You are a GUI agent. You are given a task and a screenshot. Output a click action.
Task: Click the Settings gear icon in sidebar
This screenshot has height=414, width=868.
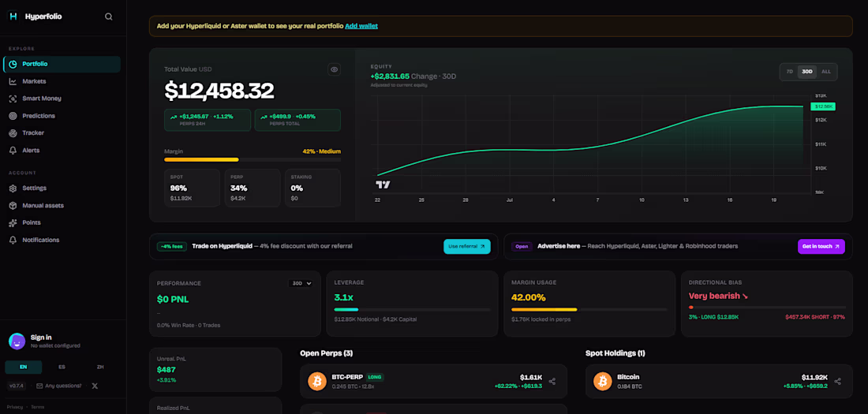click(13, 188)
